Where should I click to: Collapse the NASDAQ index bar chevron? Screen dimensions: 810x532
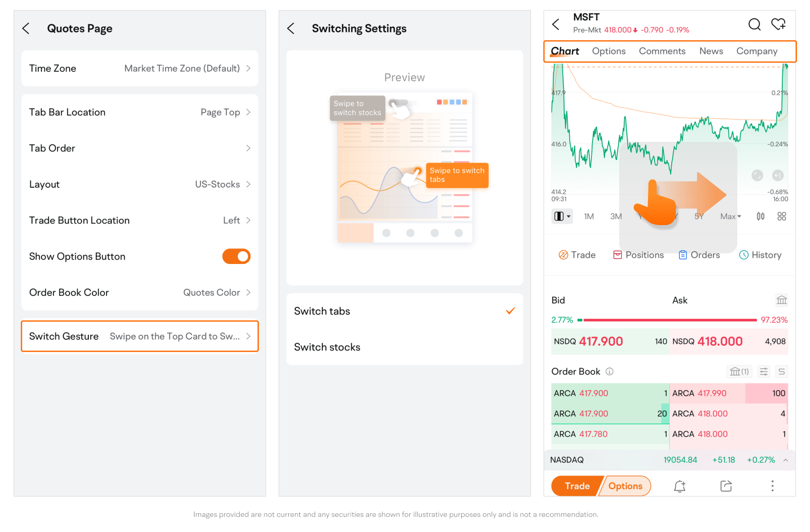(x=785, y=460)
